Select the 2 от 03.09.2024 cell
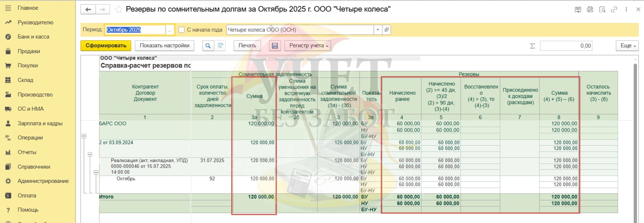This screenshot has width=644, height=223. (145, 149)
